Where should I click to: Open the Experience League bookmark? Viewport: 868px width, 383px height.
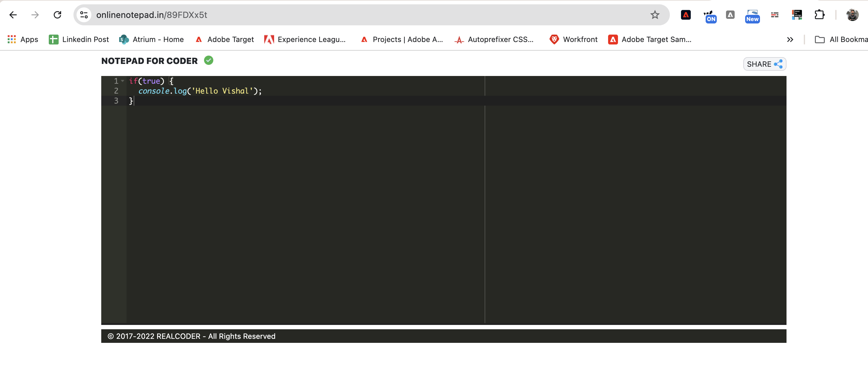[305, 40]
